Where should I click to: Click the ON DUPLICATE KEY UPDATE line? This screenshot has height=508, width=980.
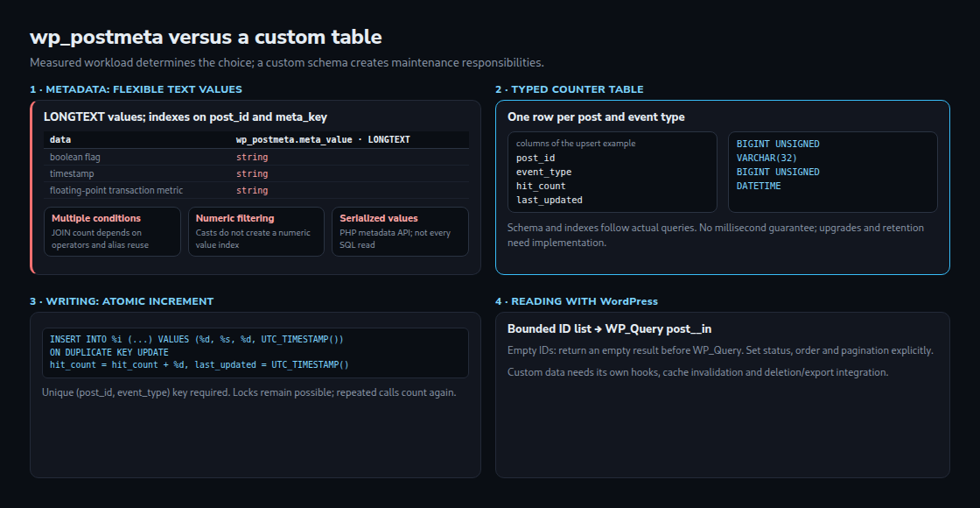[109, 352]
